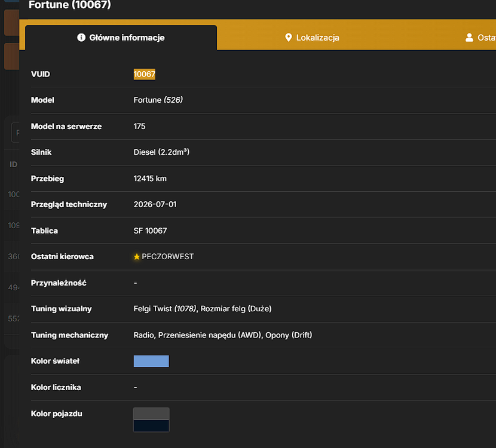
Task: Click the ID column header behind the dialog
Action: point(14,164)
